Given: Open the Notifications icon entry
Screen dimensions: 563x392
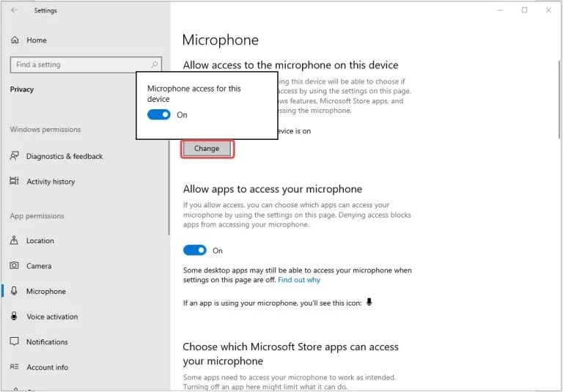Looking at the screenshot, I should [x=15, y=342].
